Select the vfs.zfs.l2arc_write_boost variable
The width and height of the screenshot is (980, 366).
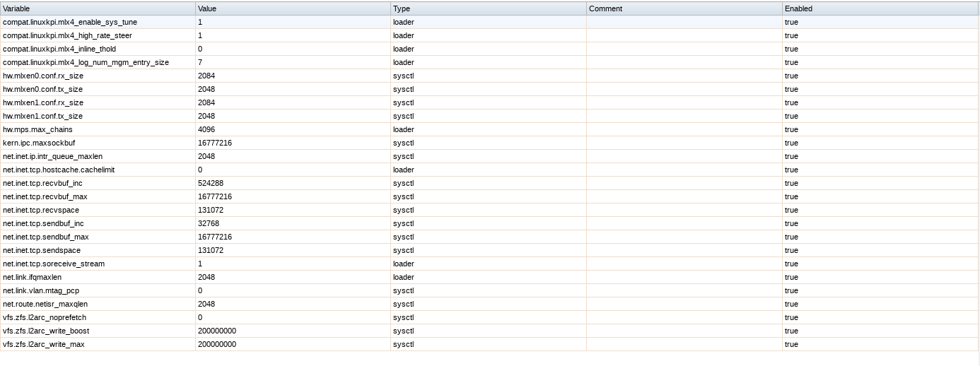(x=46, y=331)
